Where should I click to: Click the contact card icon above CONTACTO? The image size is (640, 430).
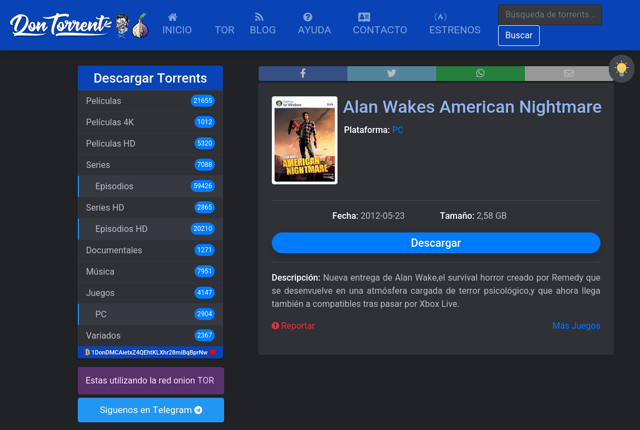click(364, 17)
